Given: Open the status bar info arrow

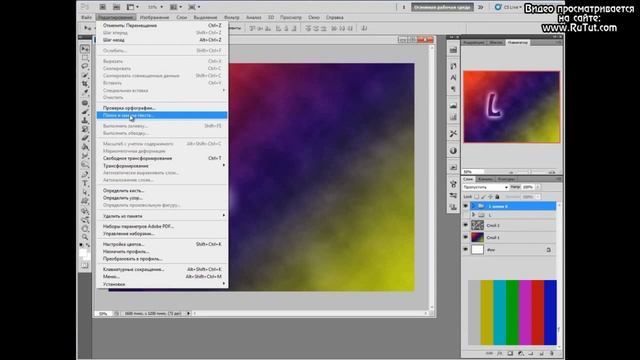Looking at the screenshot, I should click(x=189, y=313).
